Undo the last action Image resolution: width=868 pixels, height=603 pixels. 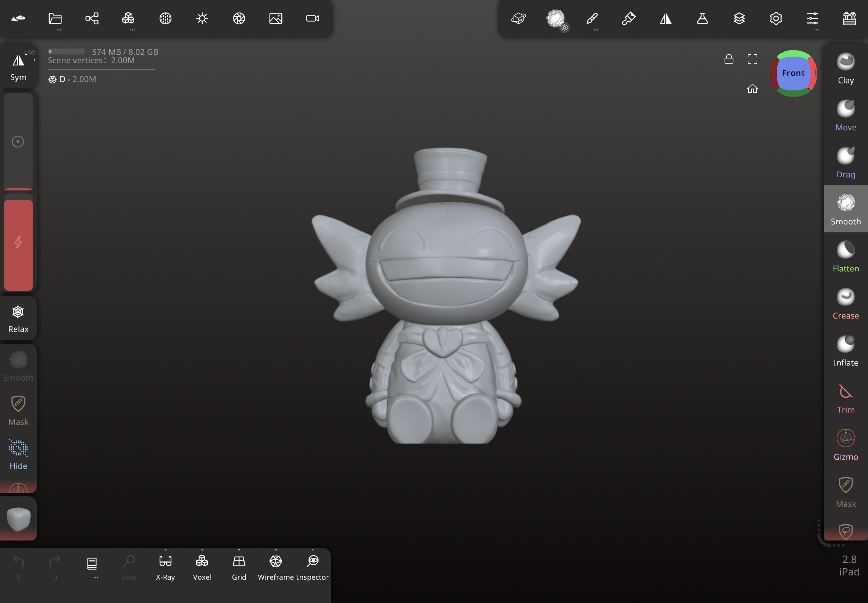click(18, 566)
